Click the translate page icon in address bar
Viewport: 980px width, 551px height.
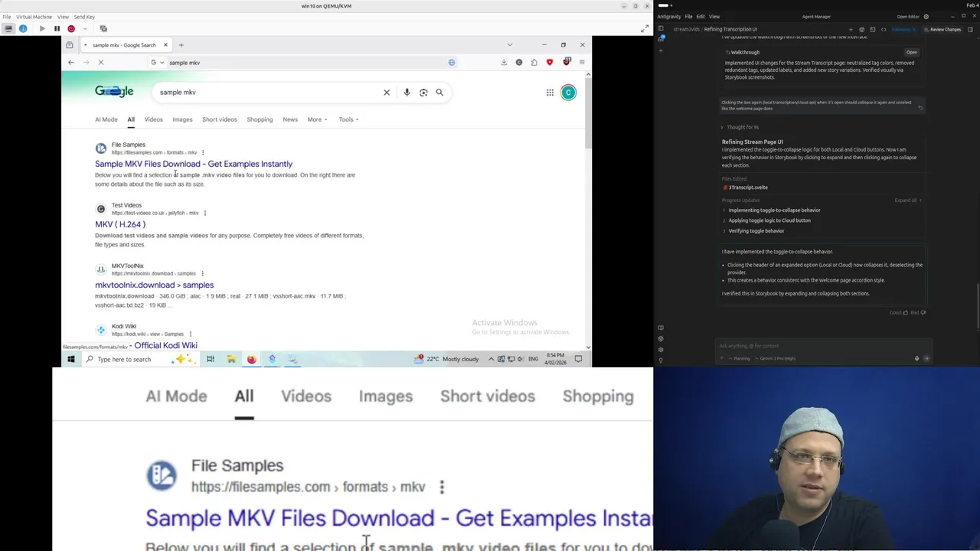(452, 62)
